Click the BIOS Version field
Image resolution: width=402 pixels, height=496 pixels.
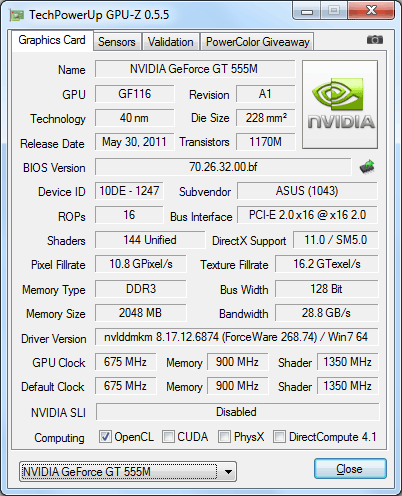(223, 167)
